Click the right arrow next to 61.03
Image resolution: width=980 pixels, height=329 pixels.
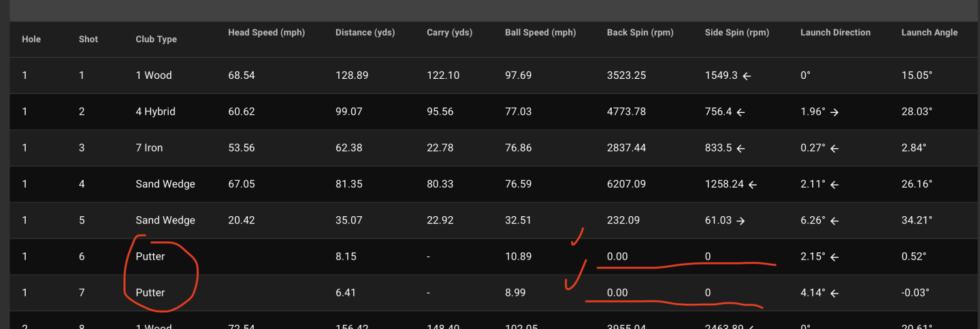click(x=740, y=221)
